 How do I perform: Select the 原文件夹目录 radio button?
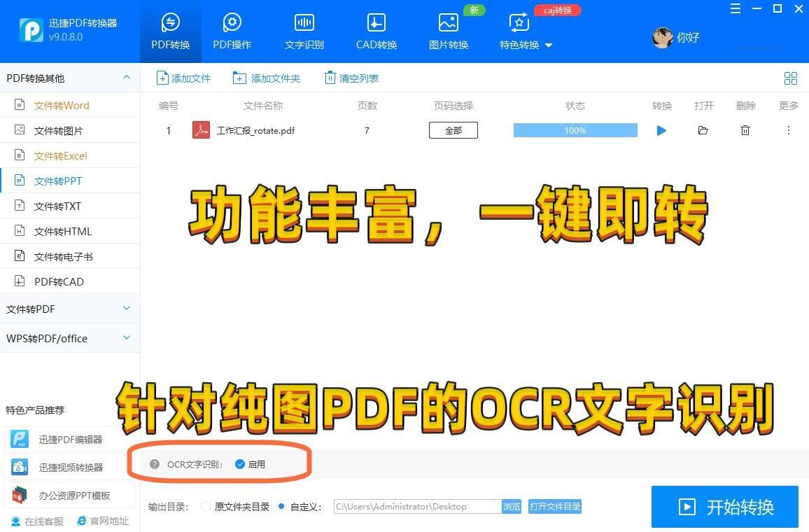(206, 506)
